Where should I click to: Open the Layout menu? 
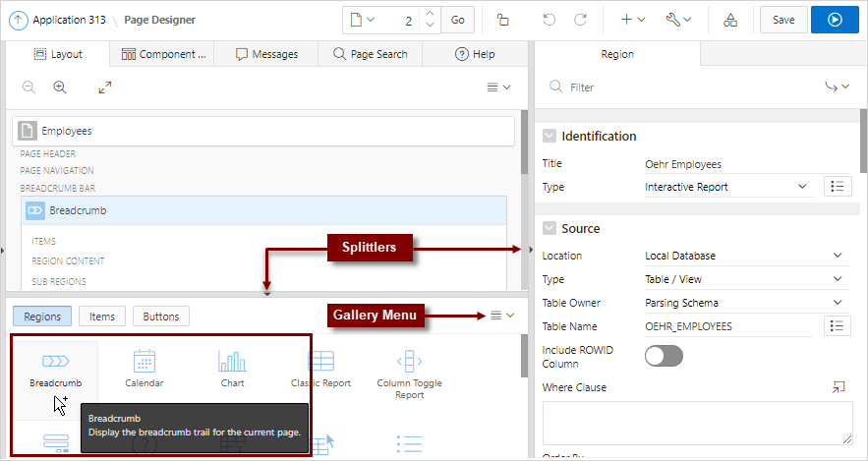pyautogui.click(x=498, y=87)
